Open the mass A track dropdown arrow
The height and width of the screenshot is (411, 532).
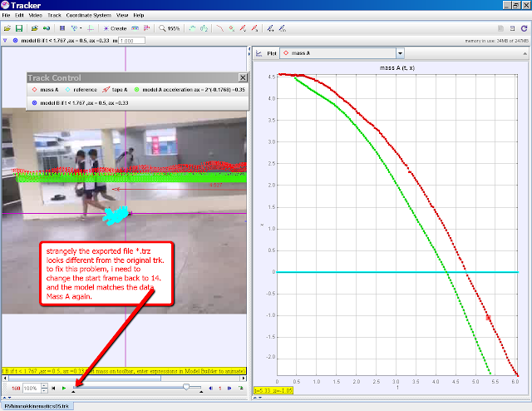coord(400,53)
